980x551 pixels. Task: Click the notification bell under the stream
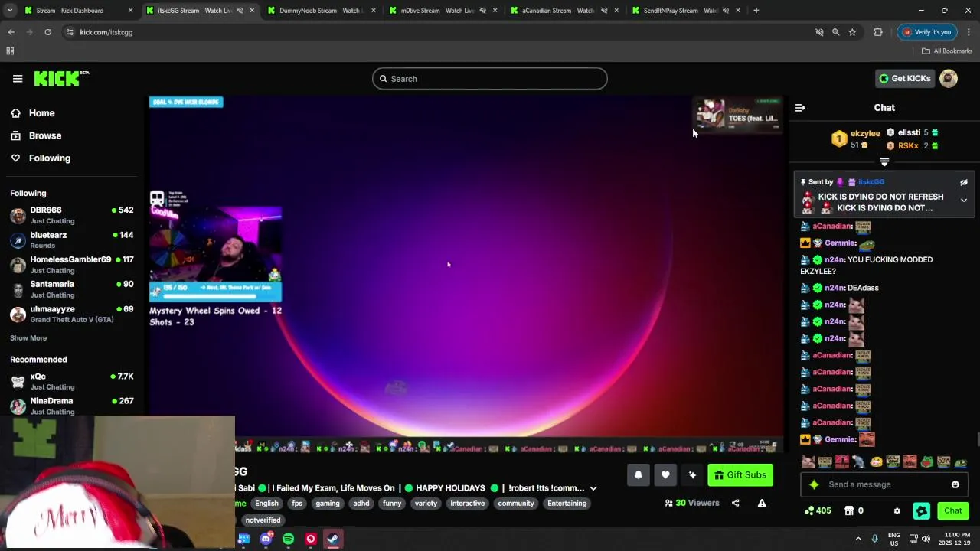[638, 475]
